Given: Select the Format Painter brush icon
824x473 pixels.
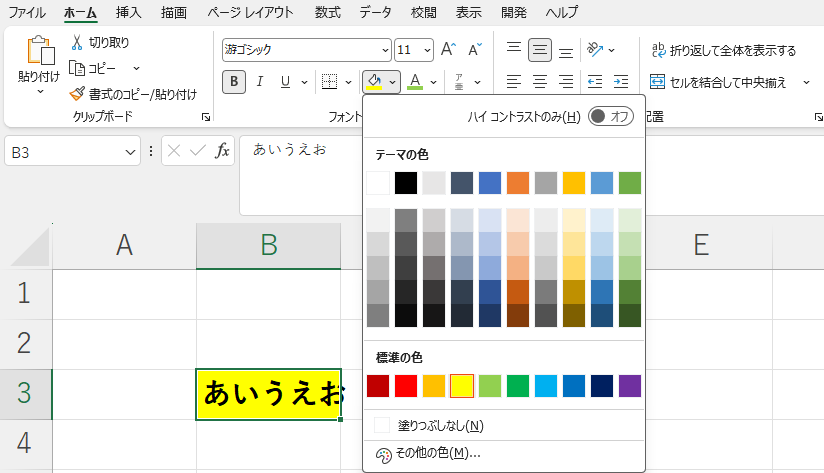Looking at the screenshot, I should pyautogui.click(x=77, y=94).
